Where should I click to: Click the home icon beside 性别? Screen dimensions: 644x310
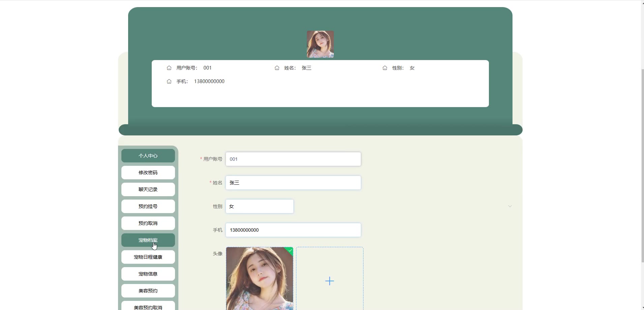[385, 68]
